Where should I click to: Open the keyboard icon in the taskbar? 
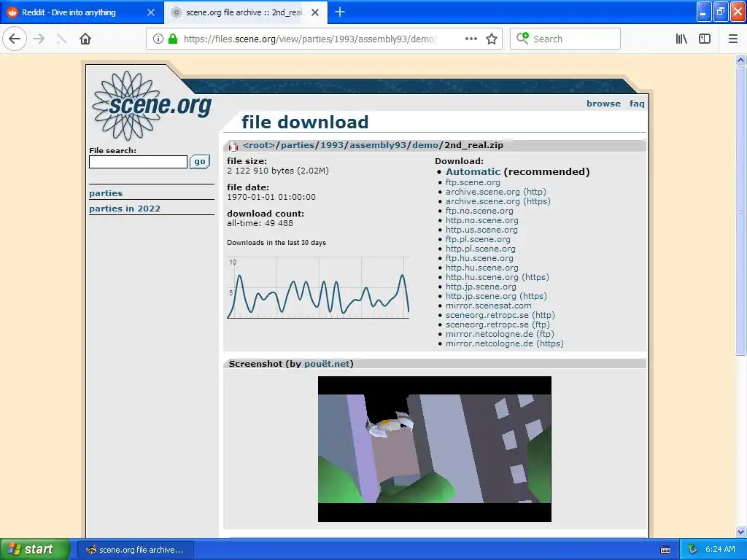665,550
